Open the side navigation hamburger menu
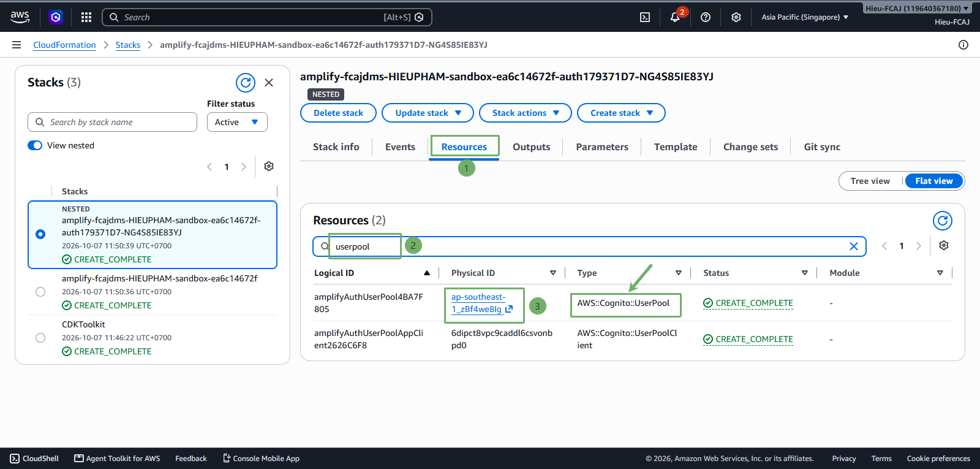Viewport: 980px width, 469px height. 17,45
